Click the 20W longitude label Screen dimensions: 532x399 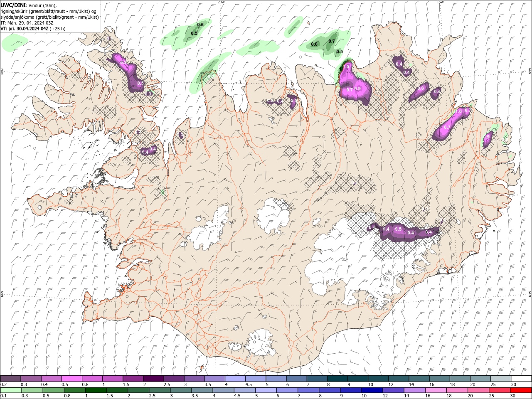(221, 2)
